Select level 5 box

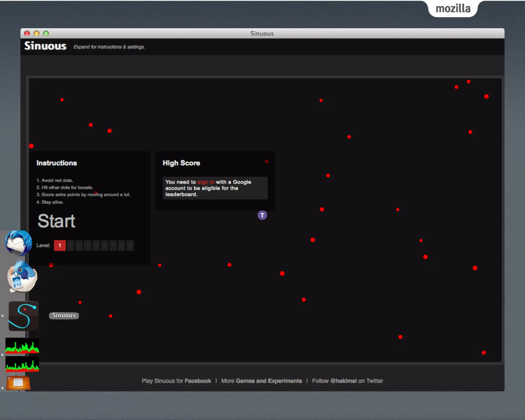96,245
